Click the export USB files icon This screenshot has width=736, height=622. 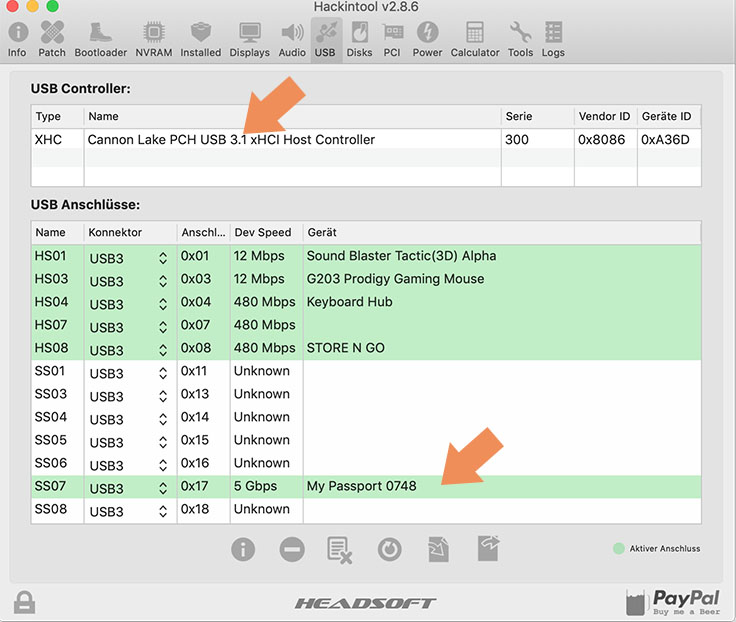(488, 548)
